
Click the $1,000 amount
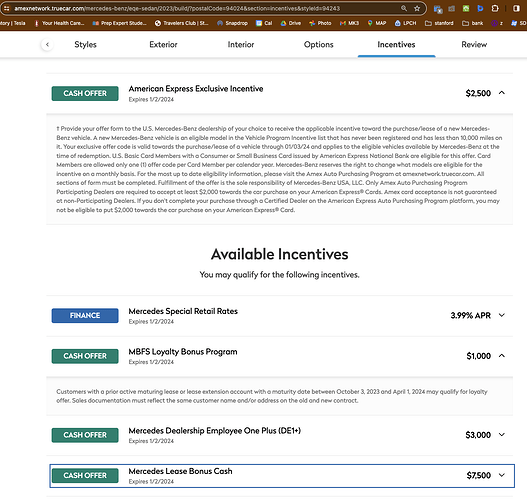pos(479,356)
